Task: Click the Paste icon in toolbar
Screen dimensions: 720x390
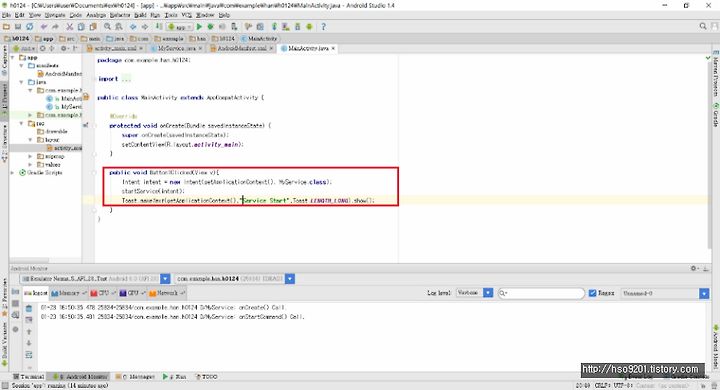Action: (x=93, y=27)
